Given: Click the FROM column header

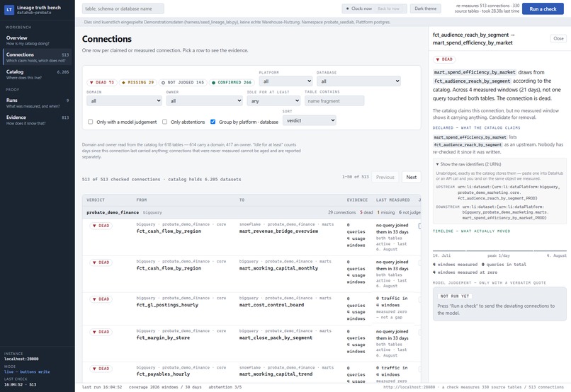Looking at the screenshot, I should (x=142, y=200).
